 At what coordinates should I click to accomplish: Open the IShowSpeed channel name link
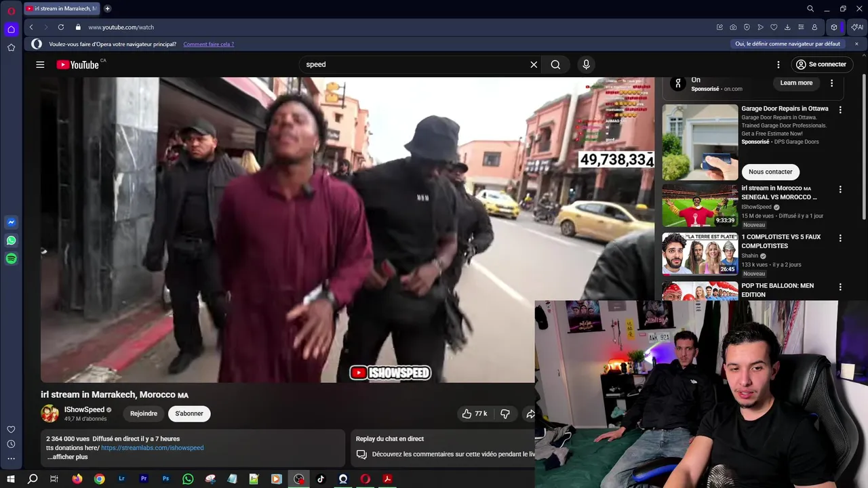click(x=84, y=409)
